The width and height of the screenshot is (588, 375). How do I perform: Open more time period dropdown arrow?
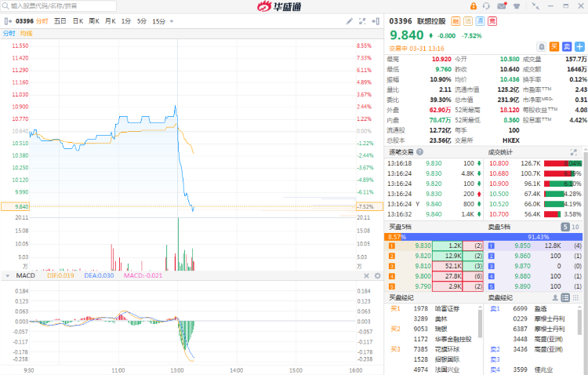[x=172, y=21]
